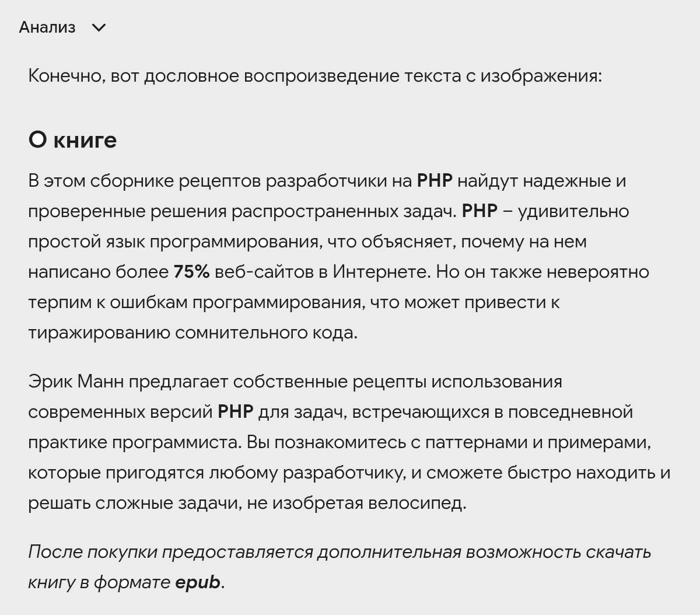Click bold PHP before '– удивительно'
700x615 pixels.
[x=480, y=211]
